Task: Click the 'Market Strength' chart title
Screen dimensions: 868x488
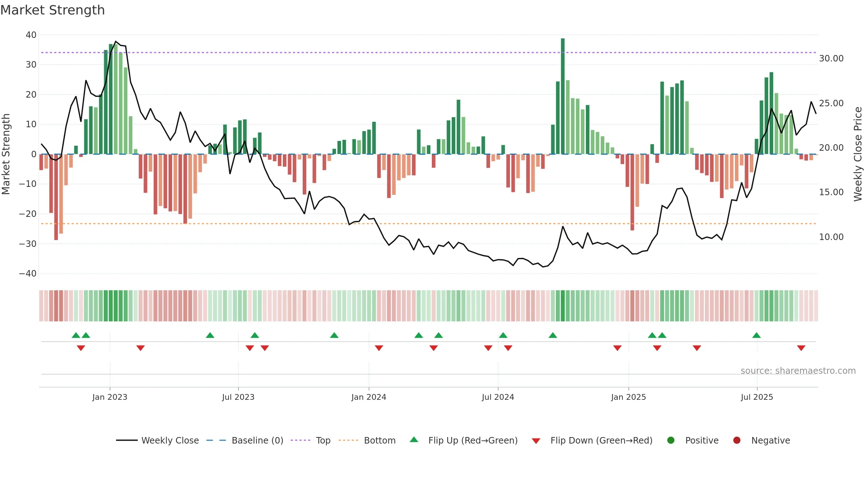Action: (x=53, y=10)
